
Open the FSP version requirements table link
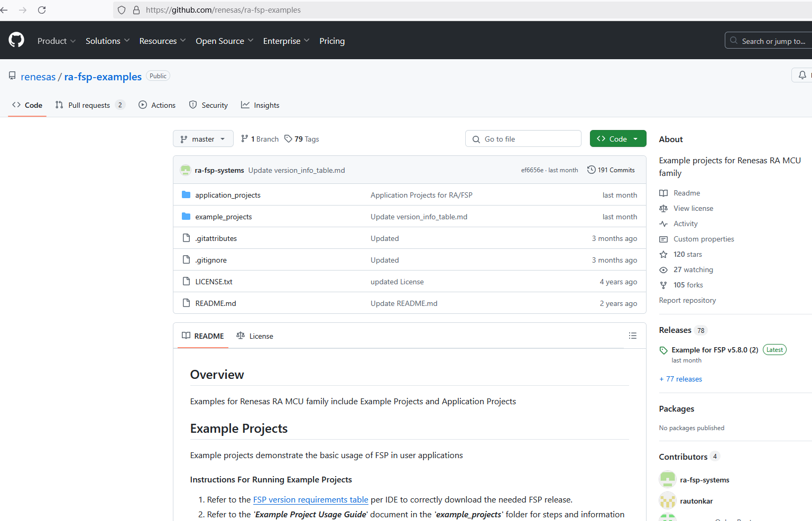tap(311, 500)
